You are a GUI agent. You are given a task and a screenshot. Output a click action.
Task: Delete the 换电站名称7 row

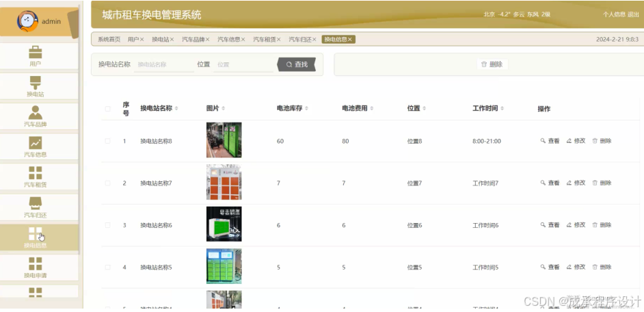coord(602,183)
